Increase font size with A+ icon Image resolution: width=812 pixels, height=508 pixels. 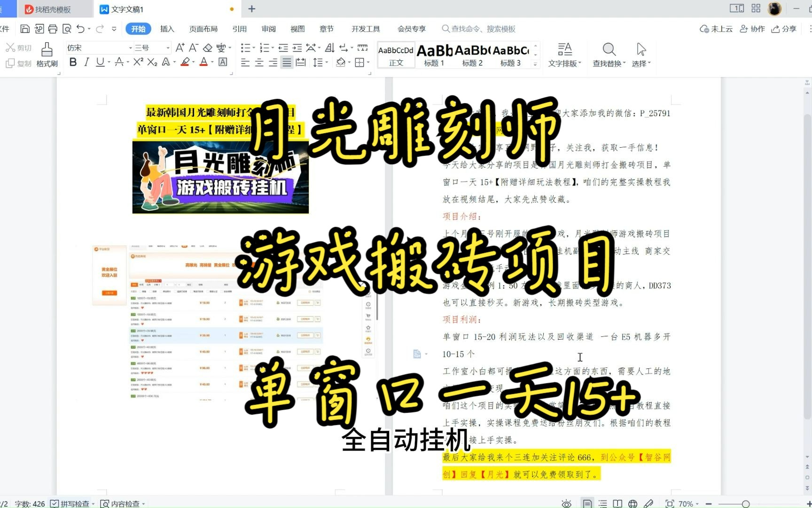click(180, 48)
